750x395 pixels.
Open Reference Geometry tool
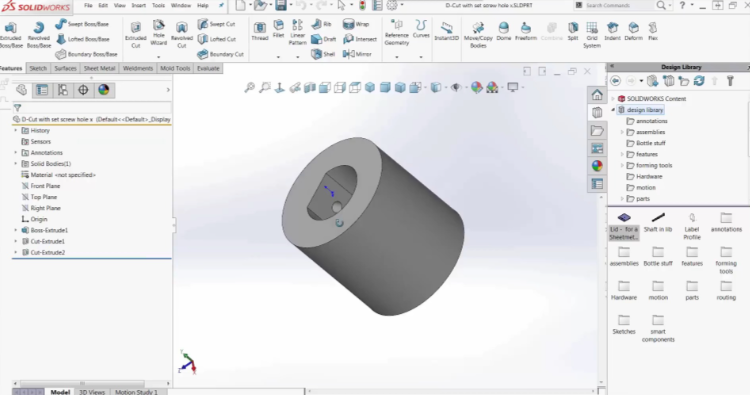(x=397, y=33)
